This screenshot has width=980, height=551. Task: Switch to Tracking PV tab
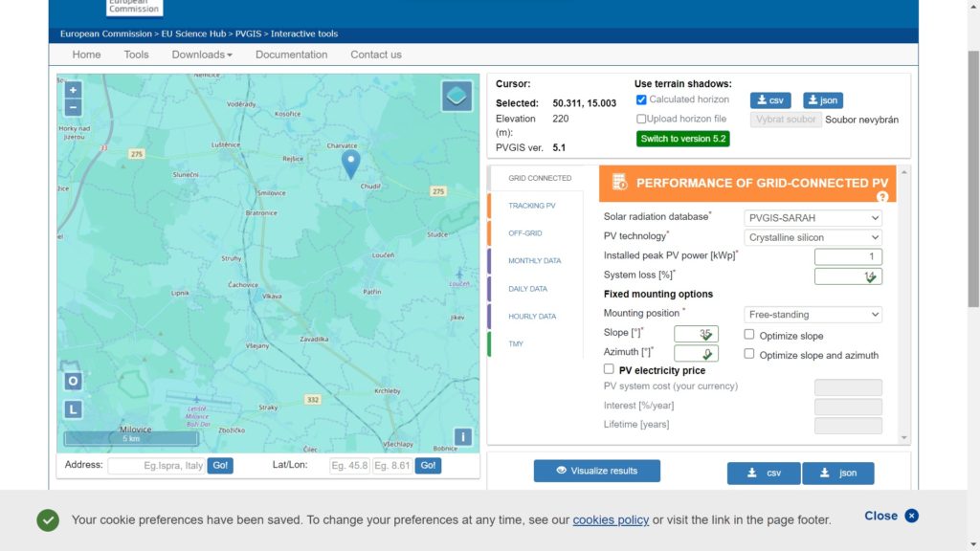532,206
